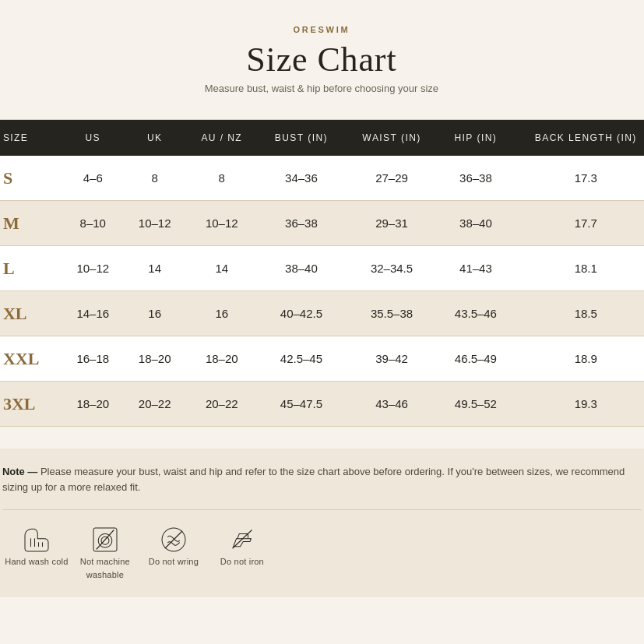Viewport: 644px width, 644px height.
Task: Click the Hand wash cold label
Action: click(37, 561)
